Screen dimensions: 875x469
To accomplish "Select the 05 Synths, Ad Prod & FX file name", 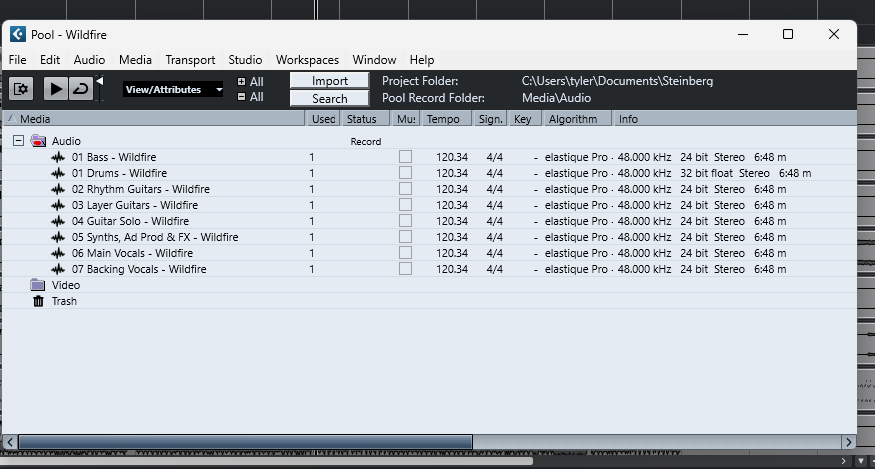I will click(155, 237).
